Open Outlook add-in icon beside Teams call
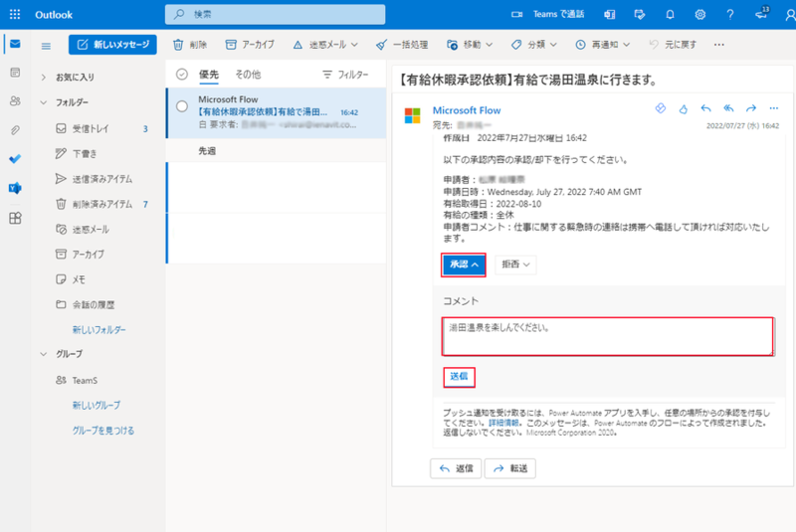Viewport: 796px width, 532px height. pyautogui.click(x=609, y=14)
